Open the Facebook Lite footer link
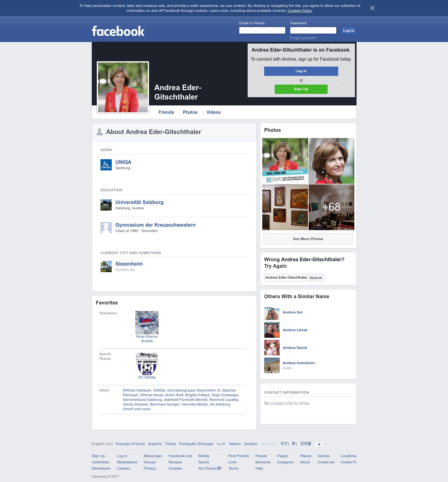The width and height of the screenshot is (448, 482). pyautogui.click(x=180, y=456)
